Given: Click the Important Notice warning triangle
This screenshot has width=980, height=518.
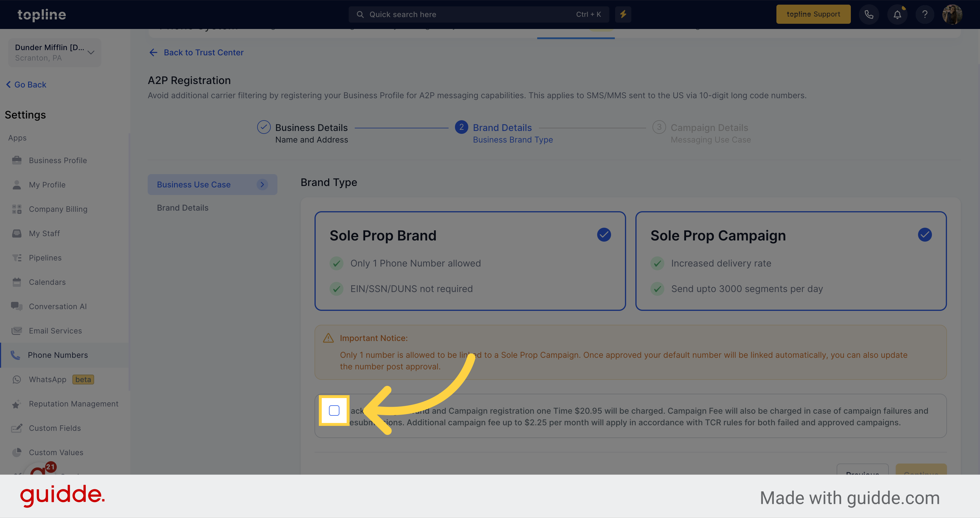Looking at the screenshot, I should pos(328,338).
